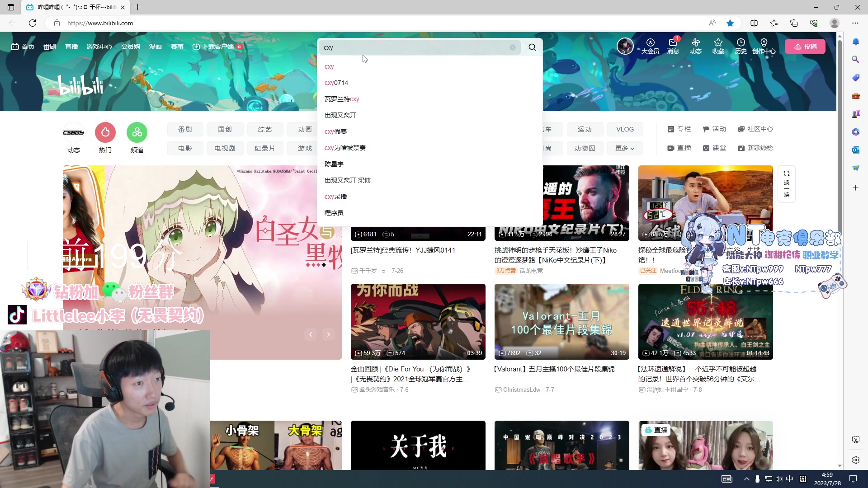Open browser favorites list icon
Viewport: 868px width, 488px height.
click(774, 23)
